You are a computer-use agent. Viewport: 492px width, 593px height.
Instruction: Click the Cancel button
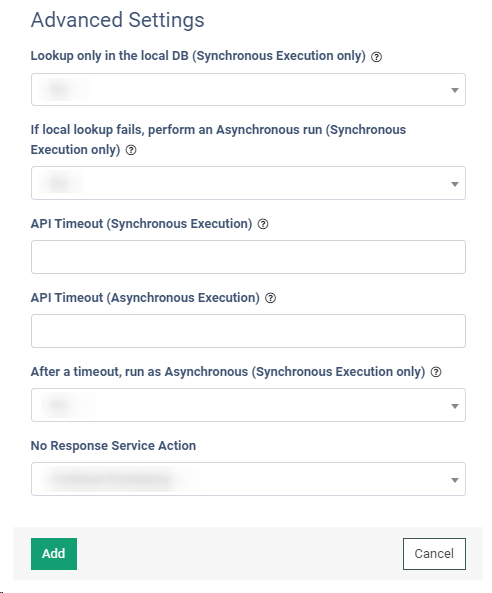click(x=434, y=554)
